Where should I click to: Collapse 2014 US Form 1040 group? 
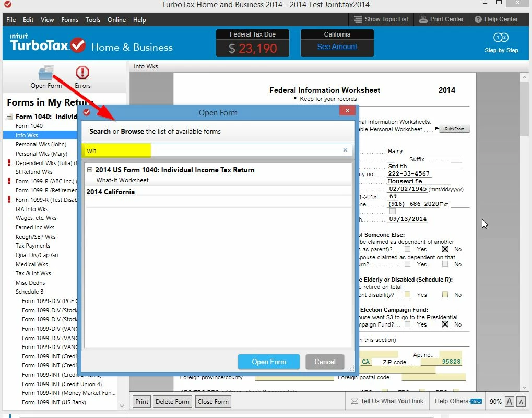[90, 170]
